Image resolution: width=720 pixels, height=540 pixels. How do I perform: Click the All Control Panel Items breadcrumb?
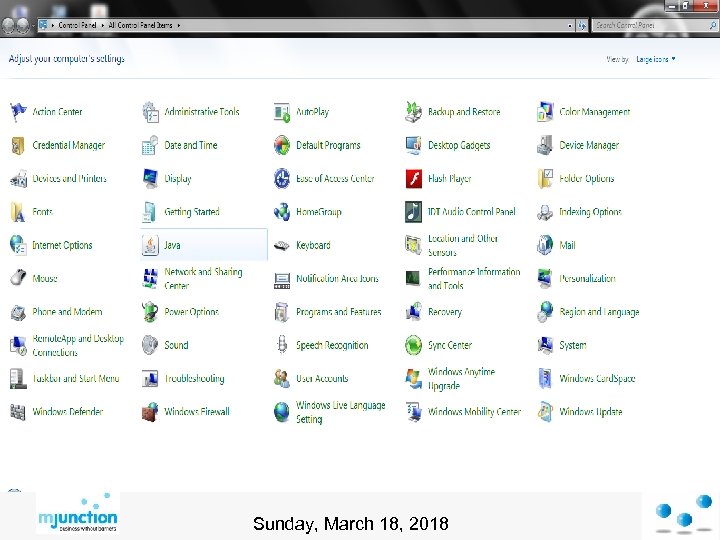tap(140, 25)
